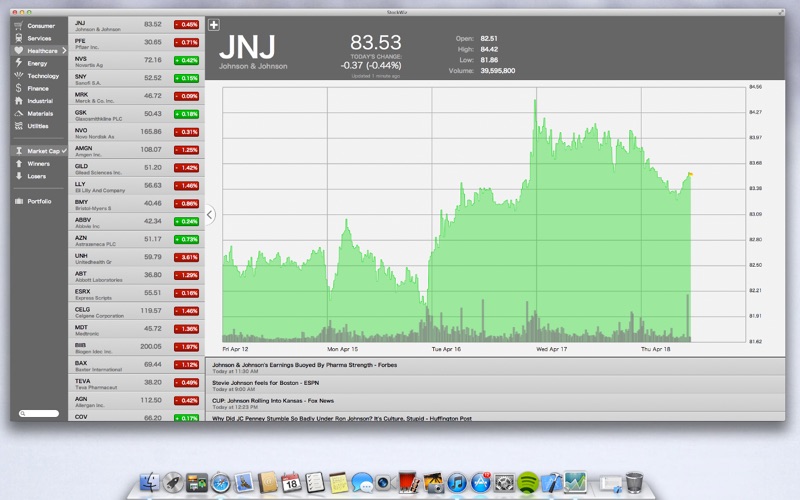Switch to the Finance sector label
This screenshot has height=500, width=800.
point(38,88)
